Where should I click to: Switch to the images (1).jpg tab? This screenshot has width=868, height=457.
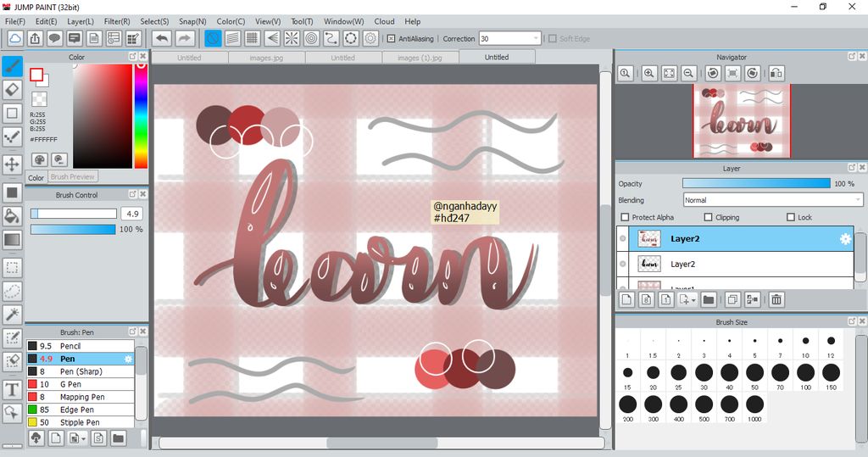[x=420, y=58]
